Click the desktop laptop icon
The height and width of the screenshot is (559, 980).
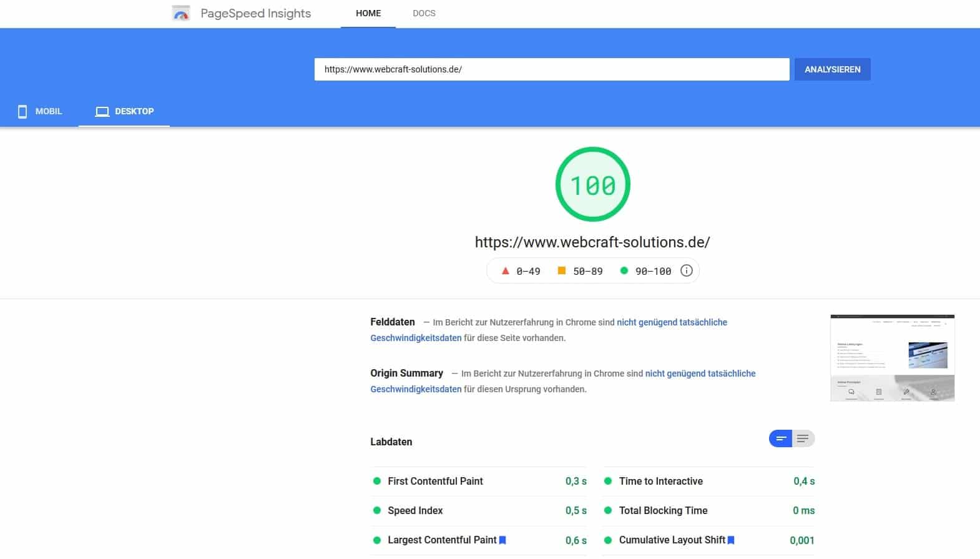coord(102,112)
